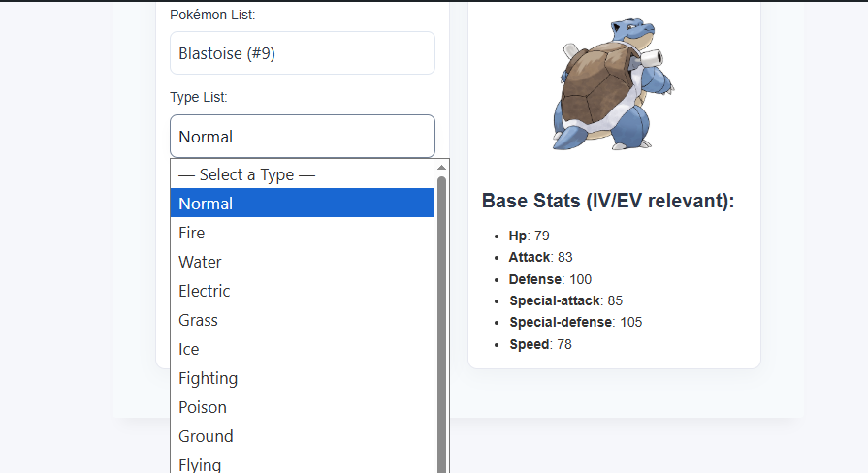Select the Poison type option
The image size is (868, 473).
pos(302,407)
